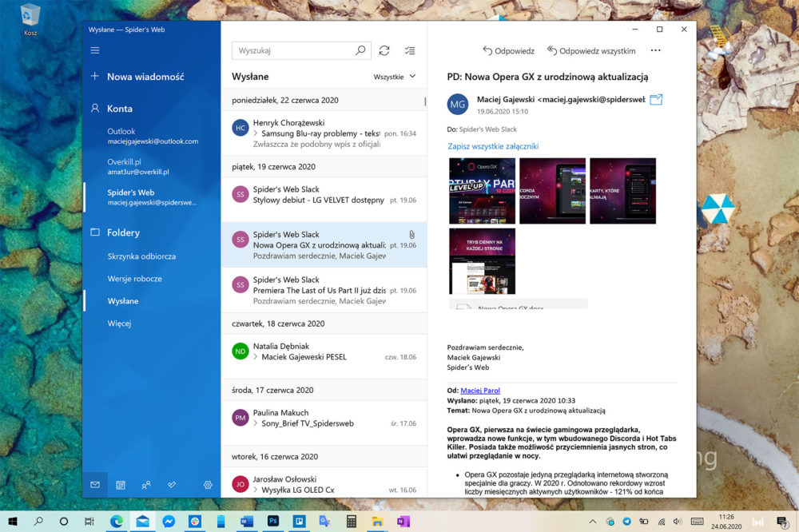Open Calculator from taskbar
Screen dimensions: 799x532
click(x=351, y=522)
